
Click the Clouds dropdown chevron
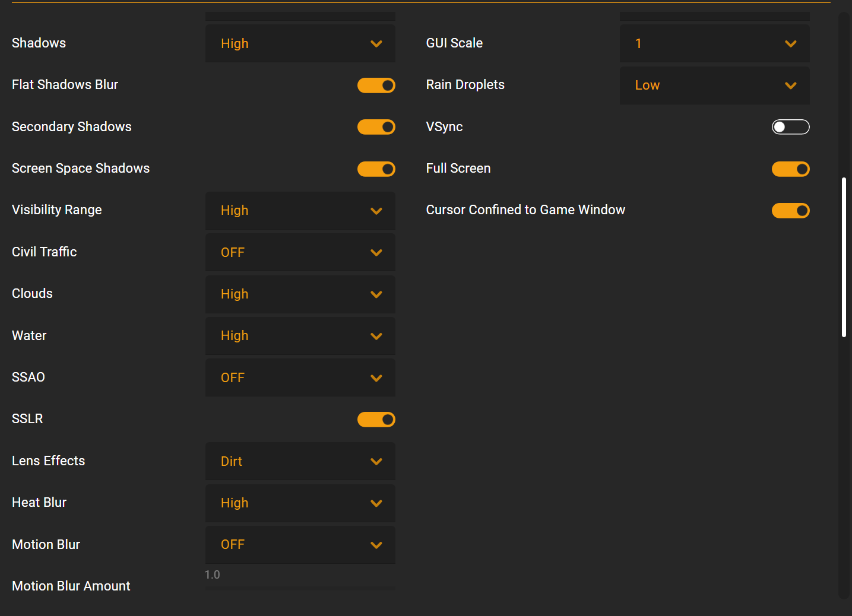(x=376, y=294)
